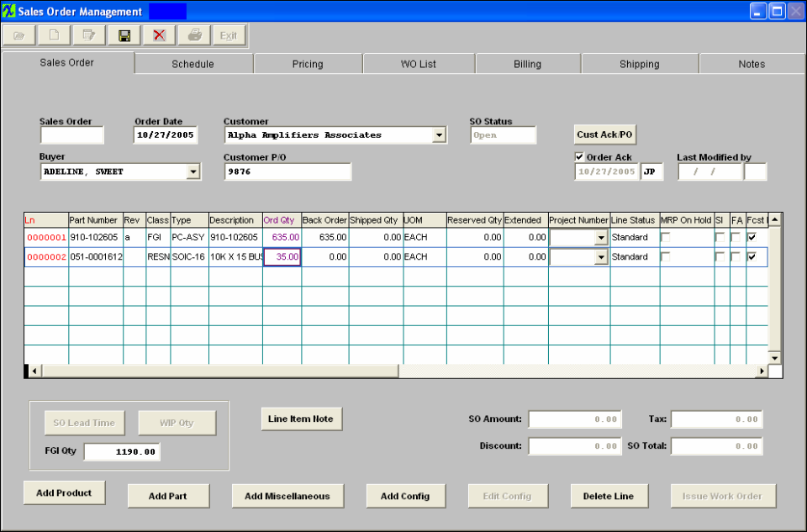This screenshot has height=532, width=807.
Task: Click the application logo in title bar
Action: (9, 11)
